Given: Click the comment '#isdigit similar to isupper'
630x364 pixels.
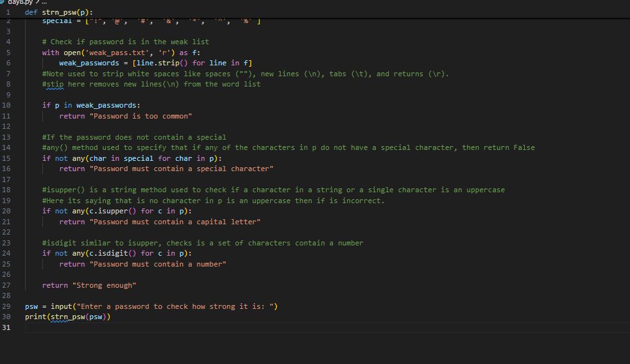Looking at the screenshot, I should pos(203,244).
